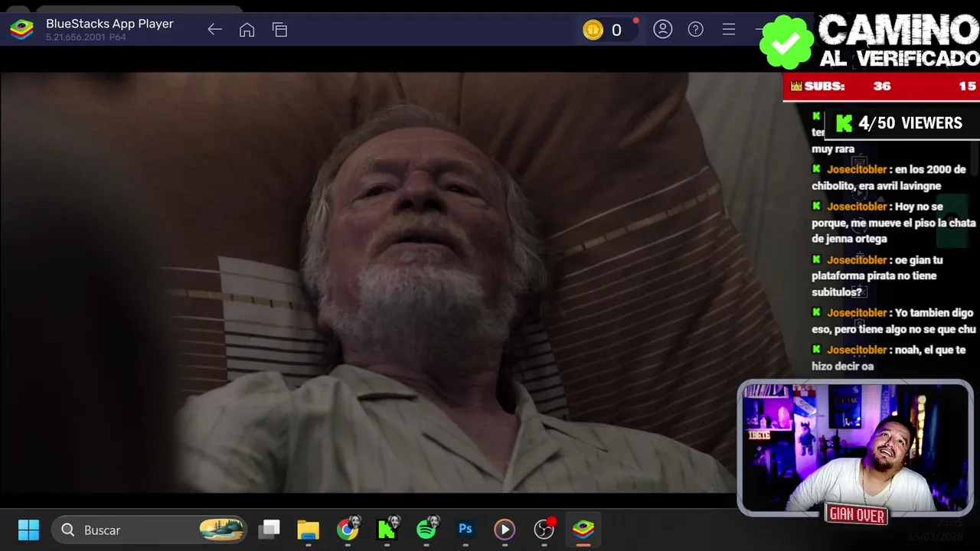Click chat message mentioning avril lavingne
980x551 pixels.
[x=890, y=178]
